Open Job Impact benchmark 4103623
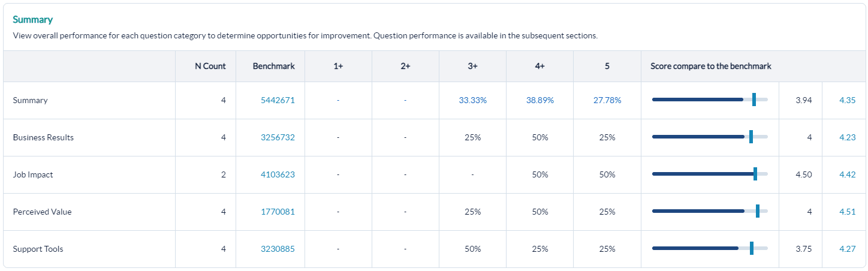The image size is (868, 271). (x=278, y=174)
